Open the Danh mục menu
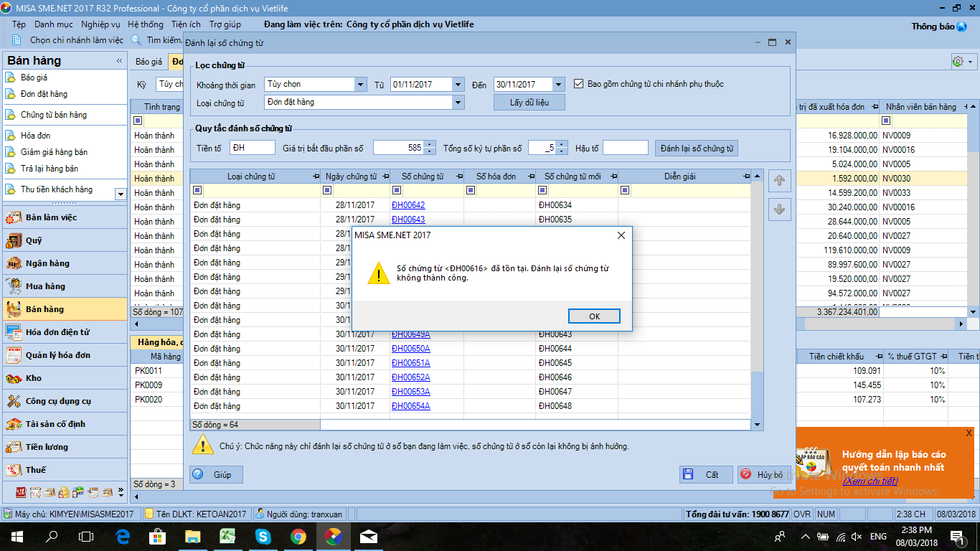This screenshot has width=980, height=551. point(54,24)
